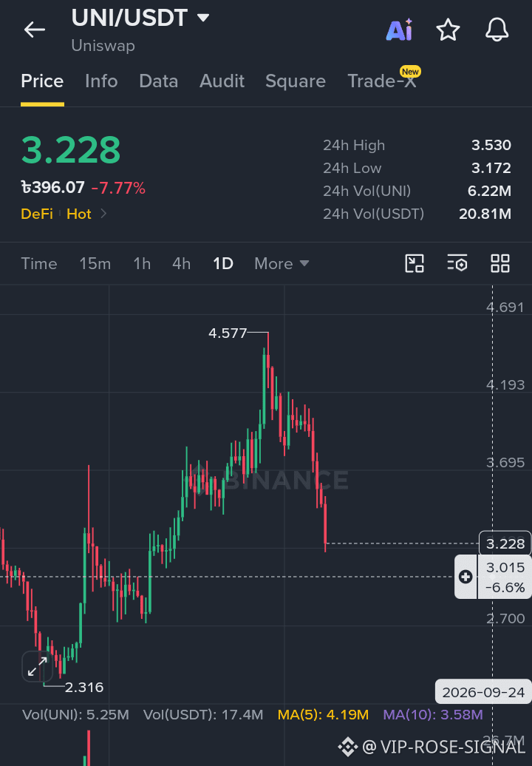Open the Hot tag link

click(79, 214)
